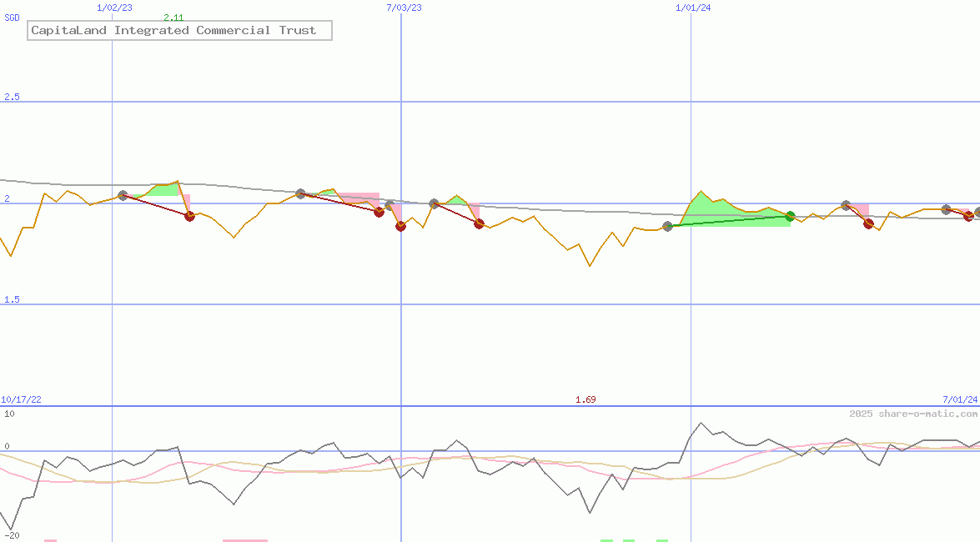This screenshot has width=980, height=542.
Task: Click red marker below pink area after 1/01/24
Action: pos(868,223)
